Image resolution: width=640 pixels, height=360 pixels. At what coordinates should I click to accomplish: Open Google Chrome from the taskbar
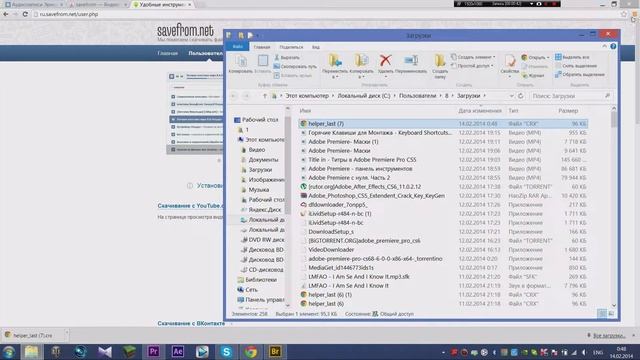[x=251, y=351]
